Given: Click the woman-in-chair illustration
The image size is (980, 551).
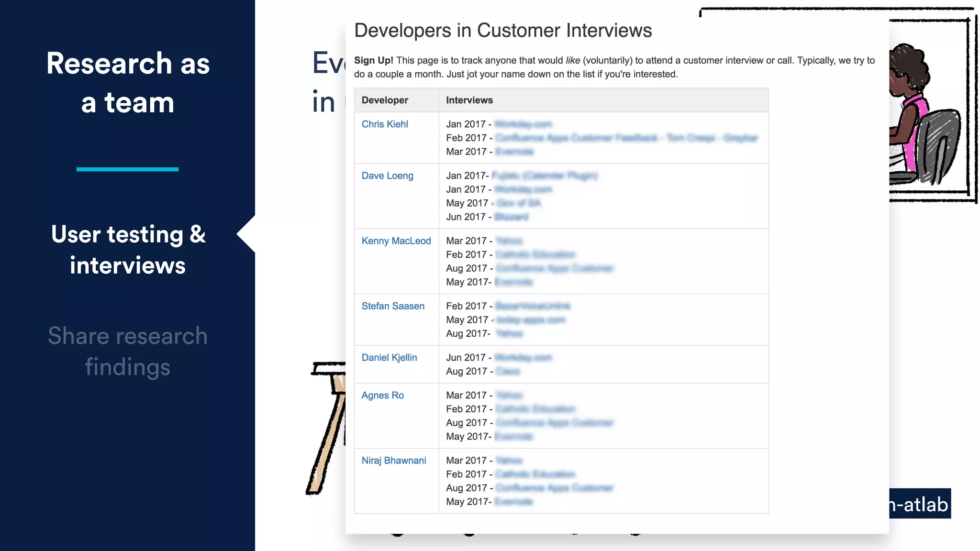Looking at the screenshot, I should (925, 115).
